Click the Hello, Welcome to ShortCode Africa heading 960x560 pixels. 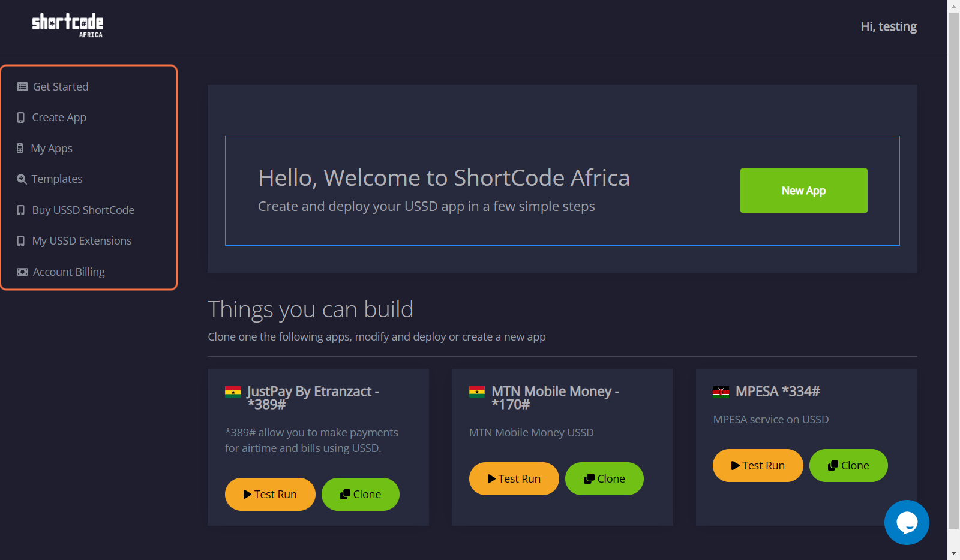[x=444, y=178]
